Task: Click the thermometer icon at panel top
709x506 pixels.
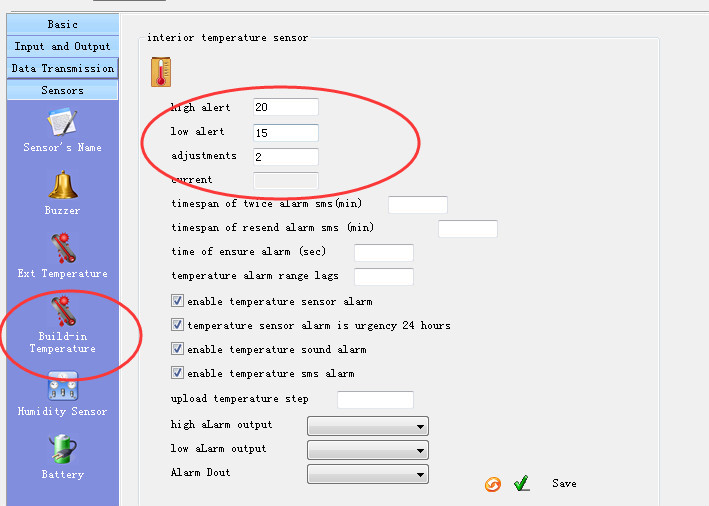Action: [161, 72]
